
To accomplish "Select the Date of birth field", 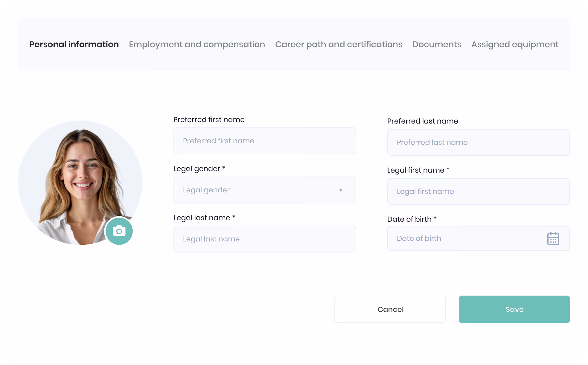I will point(479,238).
